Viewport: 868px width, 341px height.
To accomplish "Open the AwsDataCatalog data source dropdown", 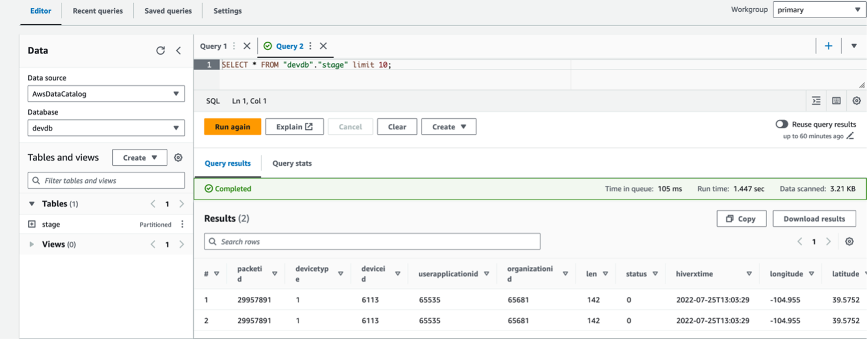I will pyautogui.click(x=106, y=93).
